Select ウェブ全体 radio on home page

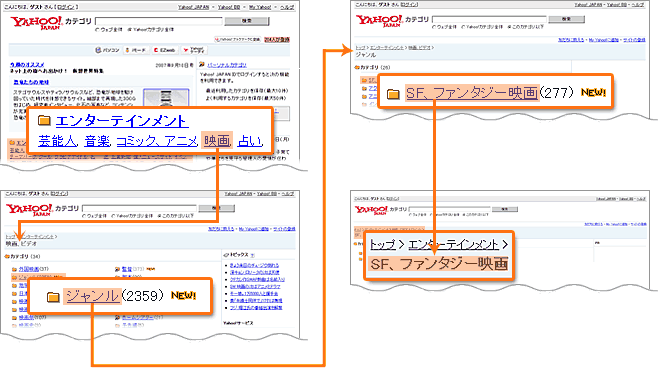pyautogui.click(x=97, y=29)
